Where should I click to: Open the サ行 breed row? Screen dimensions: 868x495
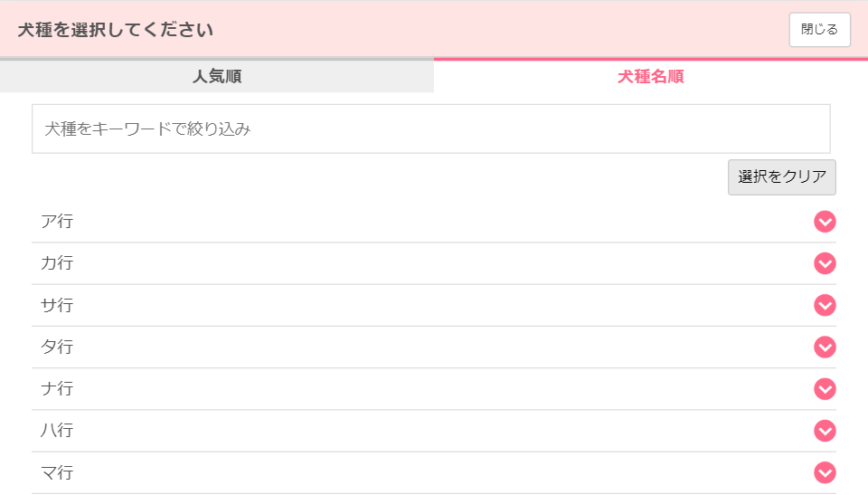pyautogui.click(x=434, y=306)
